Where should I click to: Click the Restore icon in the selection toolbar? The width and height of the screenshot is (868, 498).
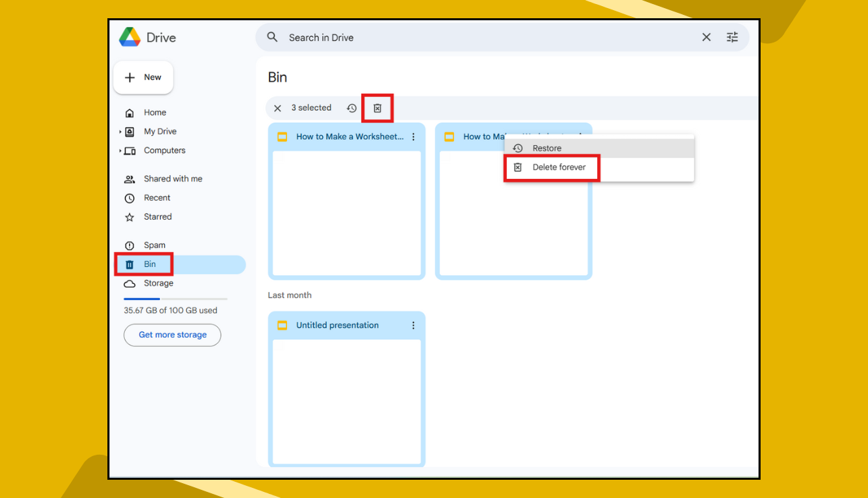pos(351,107)
